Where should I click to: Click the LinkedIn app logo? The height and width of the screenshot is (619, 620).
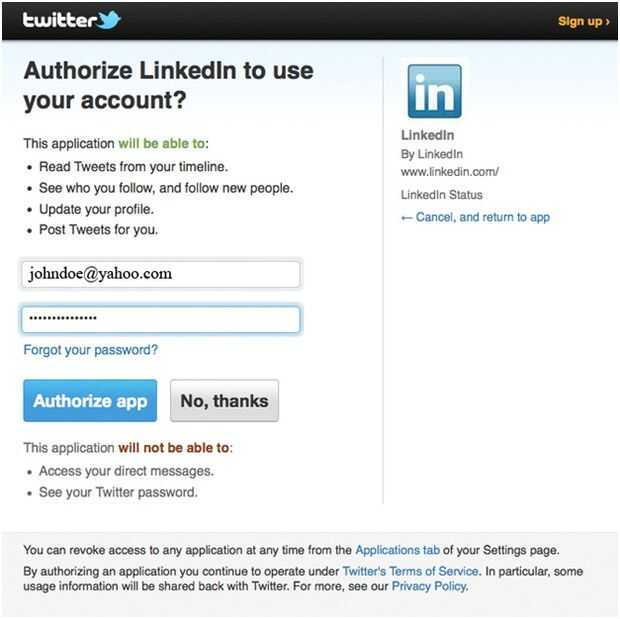click(x=434, y=92)
